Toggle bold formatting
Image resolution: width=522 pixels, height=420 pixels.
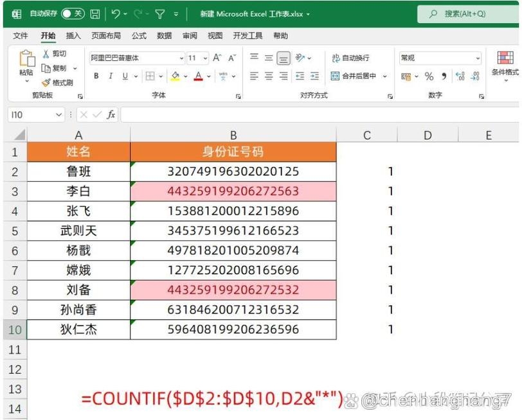[x=96, y=76]
